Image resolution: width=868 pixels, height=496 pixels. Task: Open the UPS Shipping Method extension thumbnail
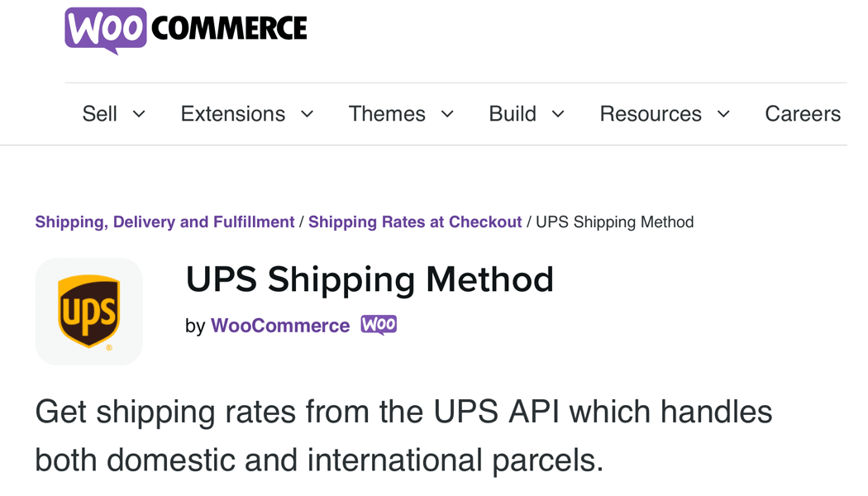[x=88, y=311]
